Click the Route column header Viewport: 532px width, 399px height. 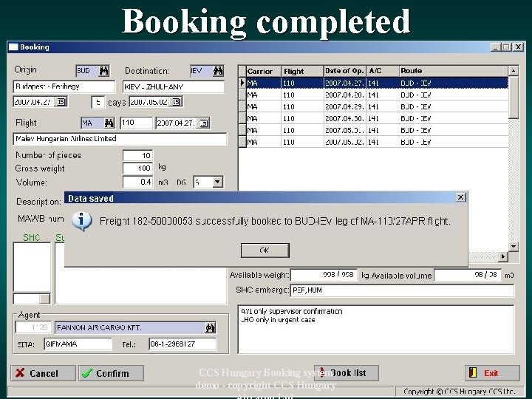click(x=454, y=71)
